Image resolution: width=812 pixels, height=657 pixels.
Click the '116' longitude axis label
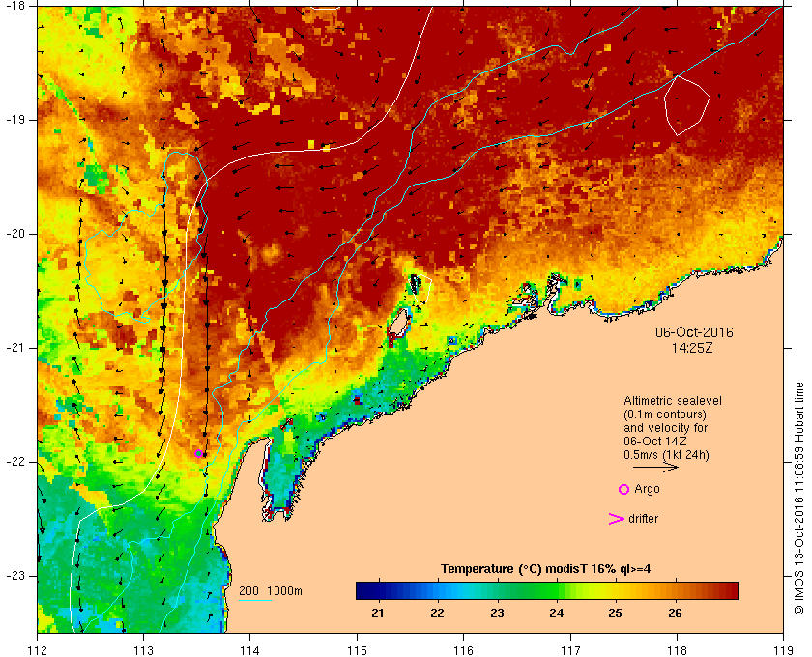[463, 650]
